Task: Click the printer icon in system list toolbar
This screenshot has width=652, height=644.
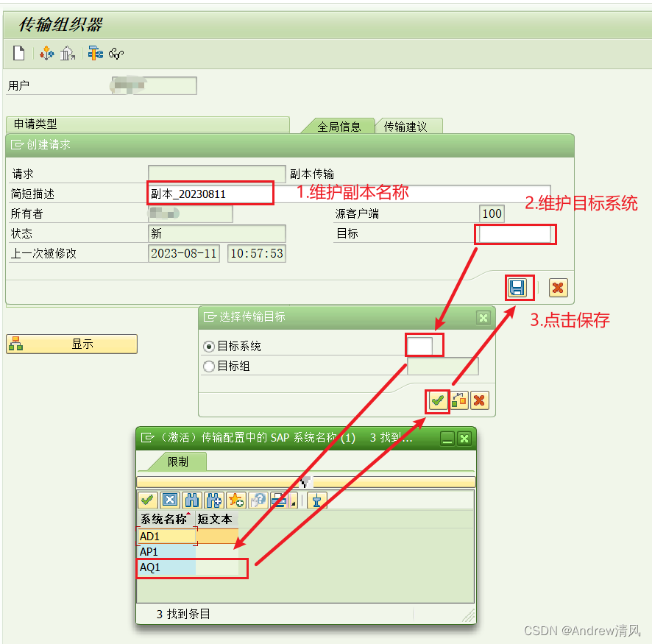Action: tap(280, 500)
